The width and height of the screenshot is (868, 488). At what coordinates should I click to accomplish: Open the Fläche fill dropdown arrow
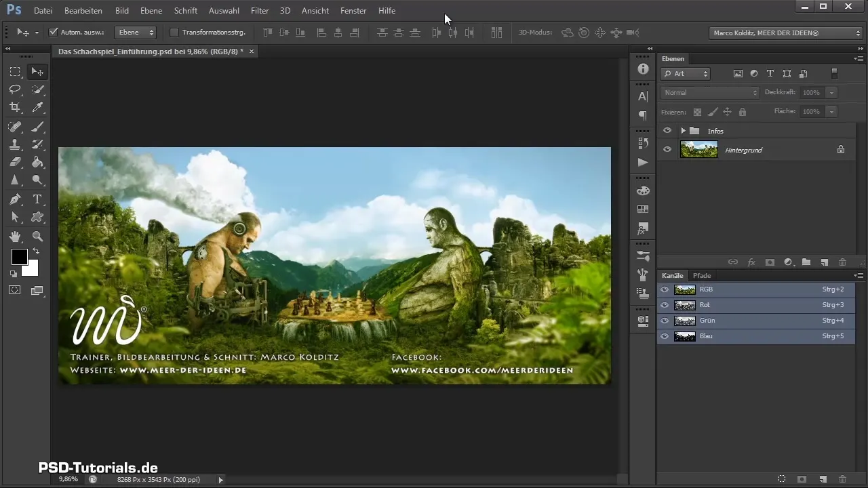coord(832,111)
